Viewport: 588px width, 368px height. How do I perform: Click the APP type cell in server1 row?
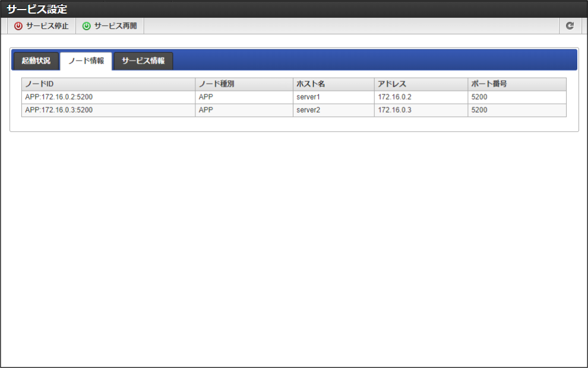coord(244,97)
